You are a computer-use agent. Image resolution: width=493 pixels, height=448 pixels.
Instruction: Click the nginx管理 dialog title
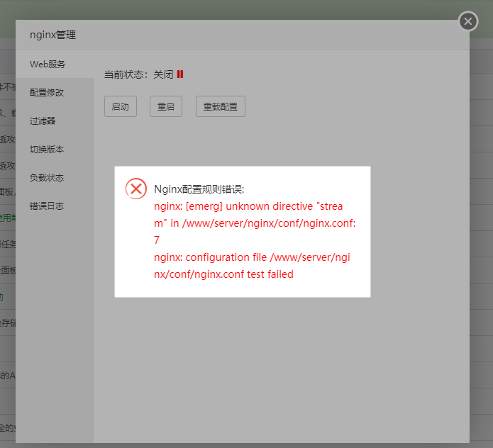coord(52,35)
